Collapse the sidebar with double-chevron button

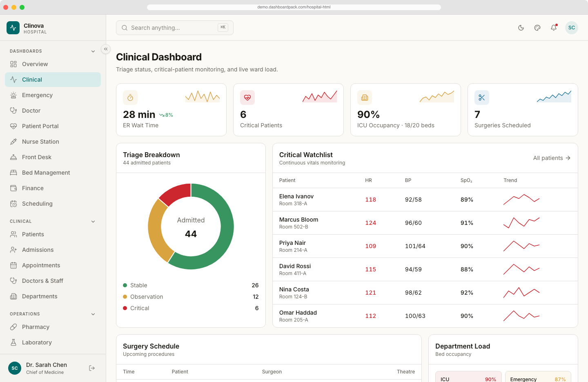[x=106, y=49]
